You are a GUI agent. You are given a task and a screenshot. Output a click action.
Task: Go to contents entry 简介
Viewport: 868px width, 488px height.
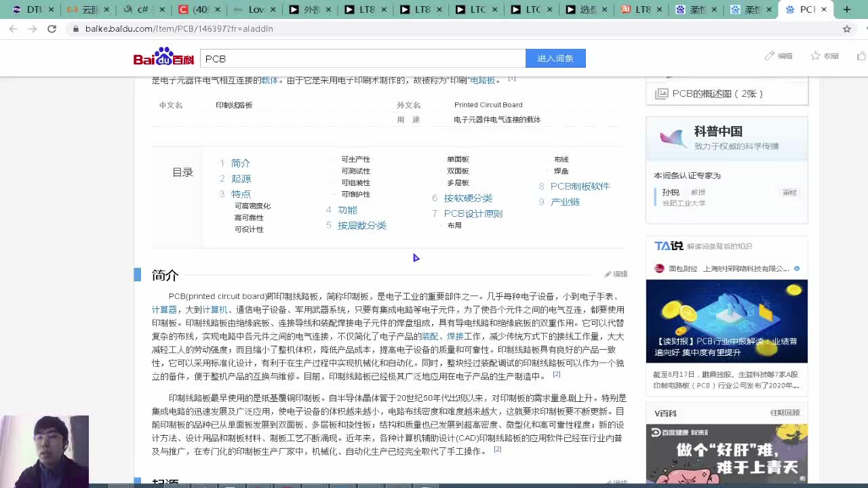click(240, 163)
